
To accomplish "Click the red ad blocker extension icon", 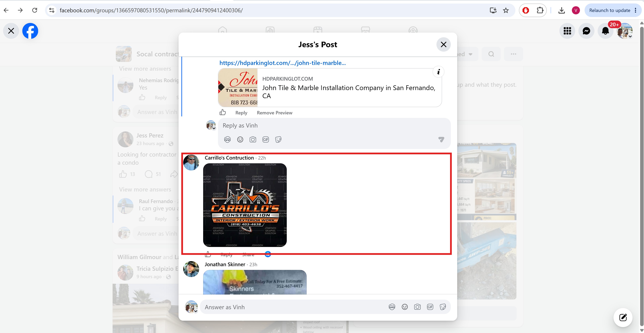I will point(526,10).
